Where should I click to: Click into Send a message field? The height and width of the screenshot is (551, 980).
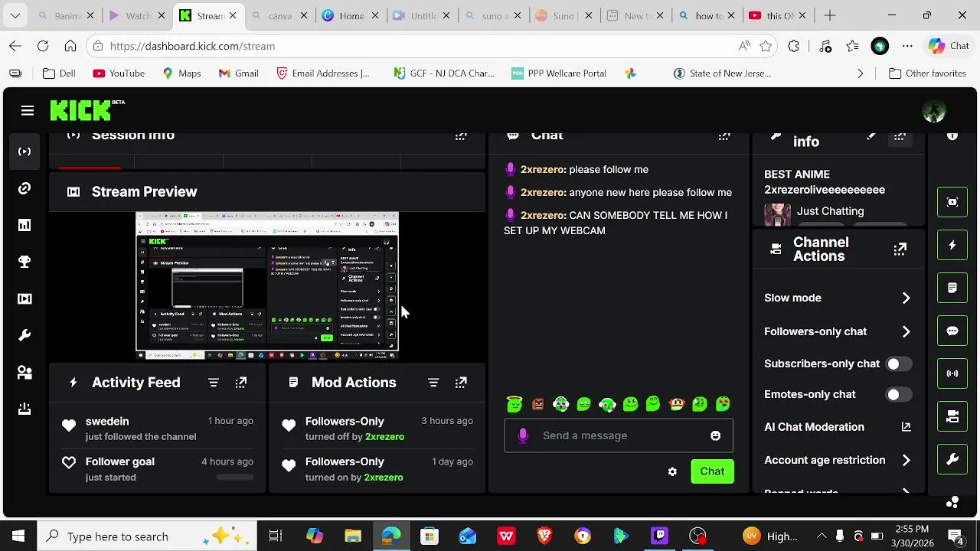[x=619, y=435]
